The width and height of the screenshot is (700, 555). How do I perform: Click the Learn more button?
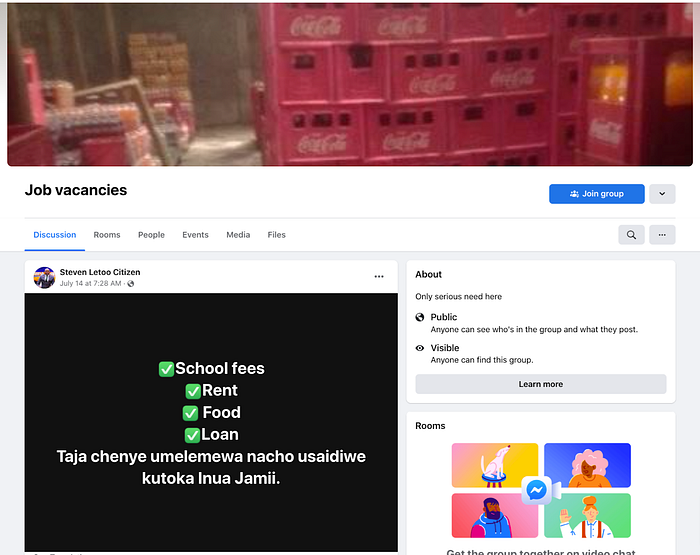click(x=541, y=384)
